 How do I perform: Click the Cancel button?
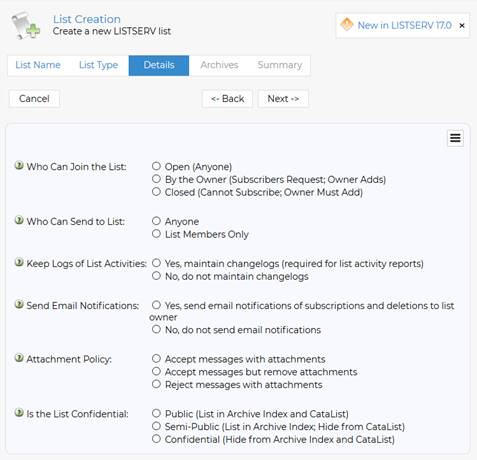pyautogui.click(x=34, y=99)
